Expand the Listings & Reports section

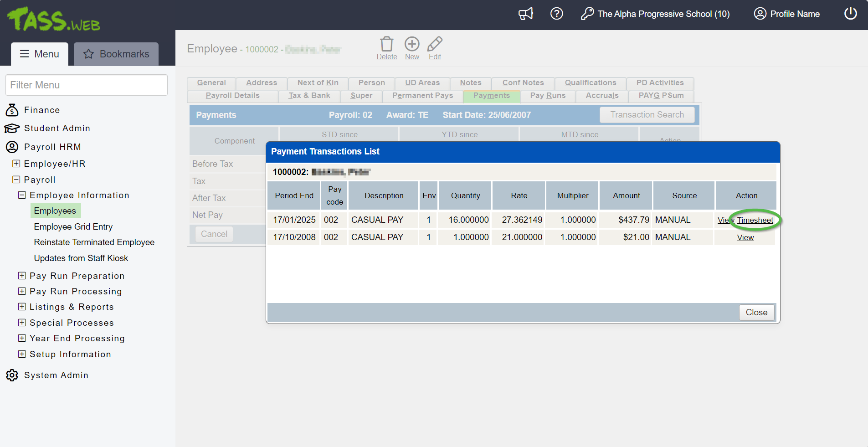pos(22,307)
